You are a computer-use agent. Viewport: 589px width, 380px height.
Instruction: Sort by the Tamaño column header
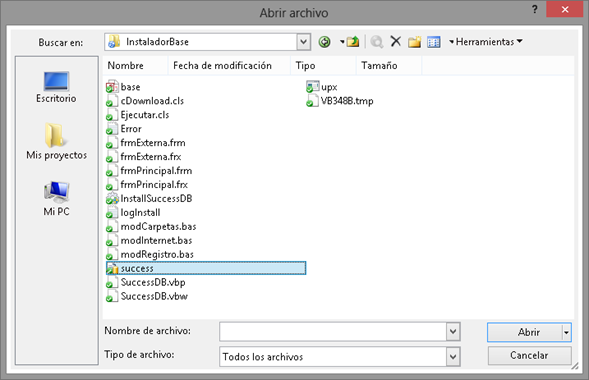tap(389, 66)
